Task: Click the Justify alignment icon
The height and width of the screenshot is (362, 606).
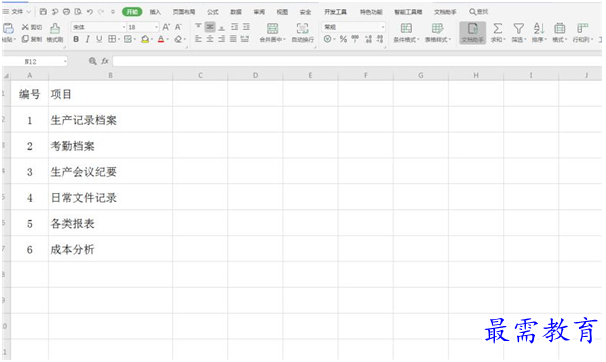Action: coord(233,39)
